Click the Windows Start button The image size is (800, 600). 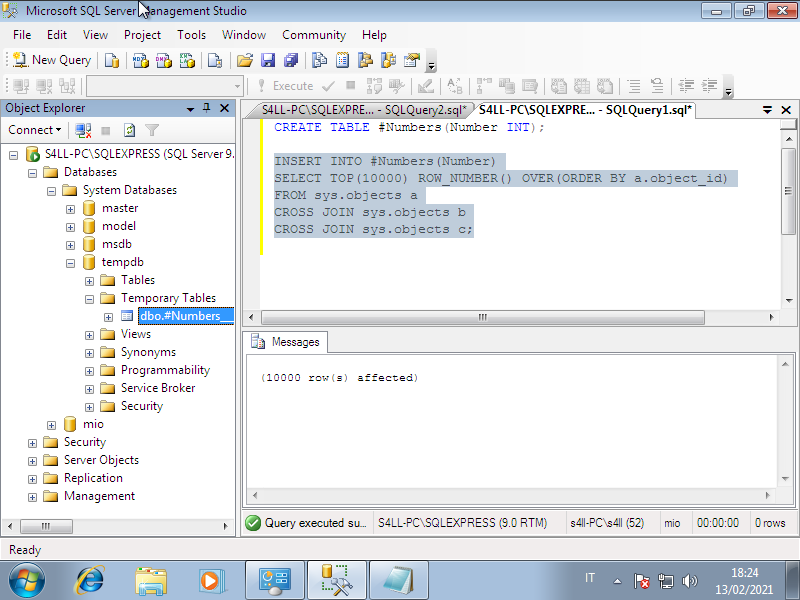pos(27,581)
